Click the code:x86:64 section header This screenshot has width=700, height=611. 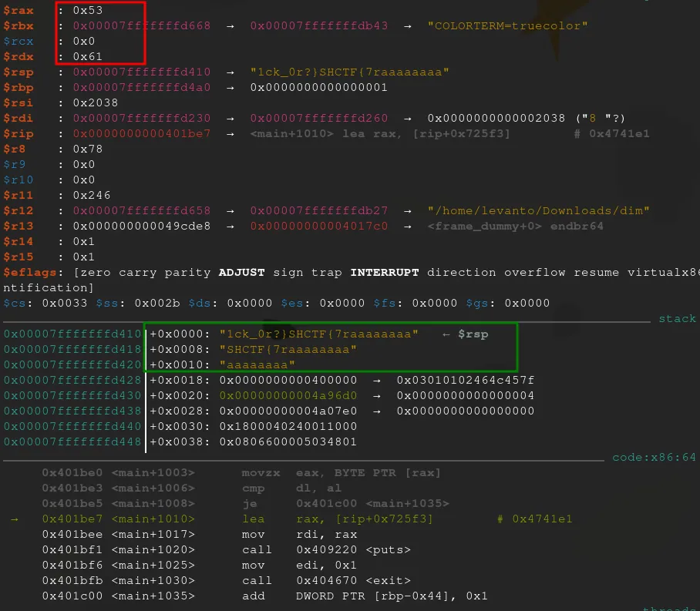tap(654, 458)
